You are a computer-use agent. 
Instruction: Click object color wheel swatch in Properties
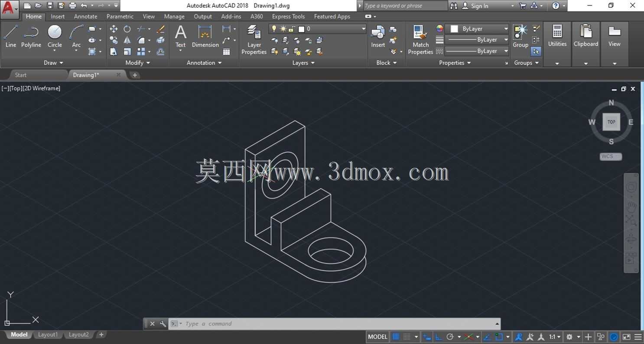click(439, 29)
